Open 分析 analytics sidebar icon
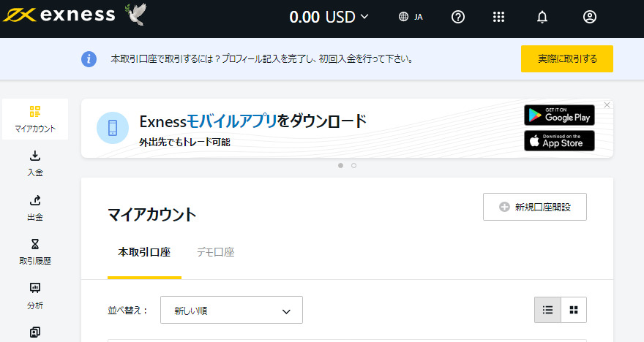This screenshot has width=644, height=342. click(35, 297)
